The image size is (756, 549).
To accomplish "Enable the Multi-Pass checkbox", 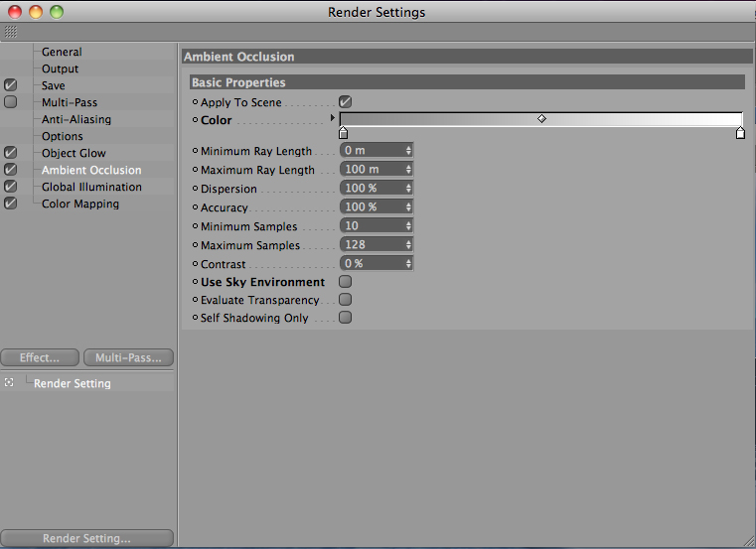I will click(x=10, y=102).
